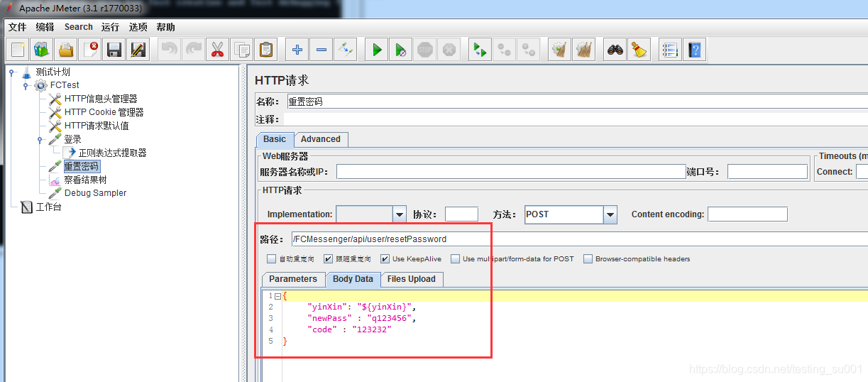
Task: Open the Implementation dropdown
Action: pos(399,214)
